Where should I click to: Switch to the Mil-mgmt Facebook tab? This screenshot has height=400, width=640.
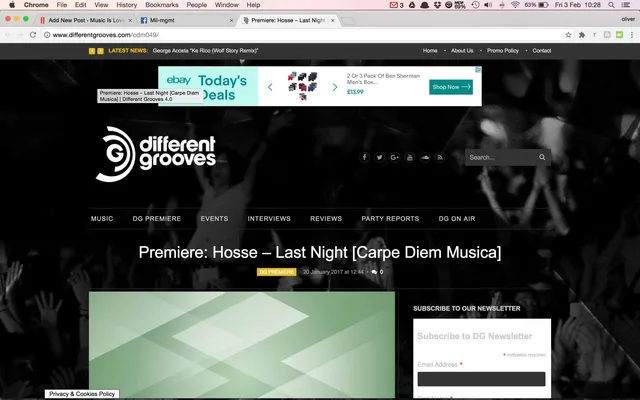coord(186,20)
